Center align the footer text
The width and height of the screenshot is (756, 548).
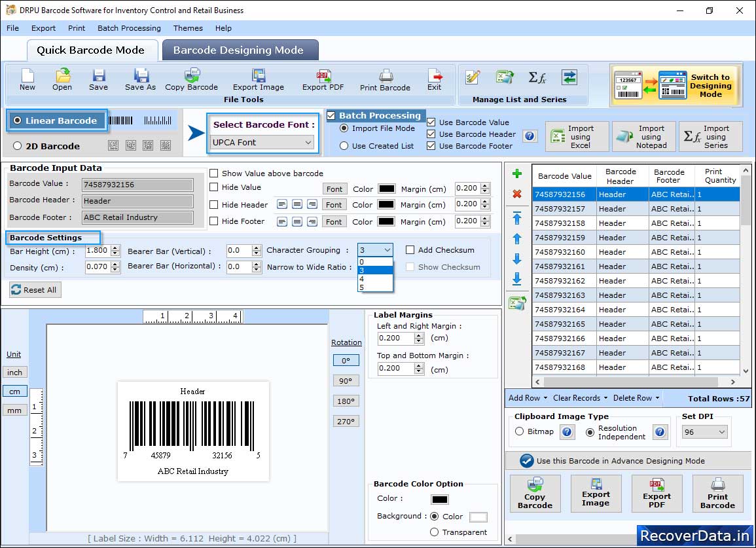pyautogui.click(x=297, y=221)
